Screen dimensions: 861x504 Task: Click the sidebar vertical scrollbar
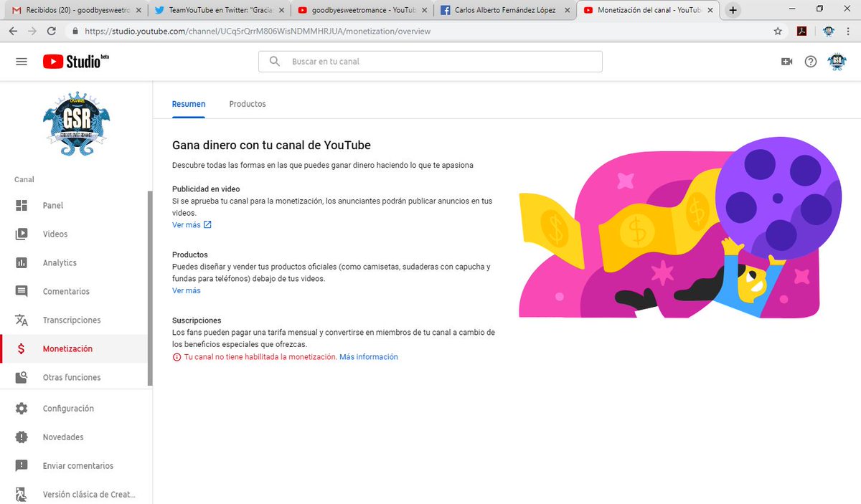coord(150,288)
